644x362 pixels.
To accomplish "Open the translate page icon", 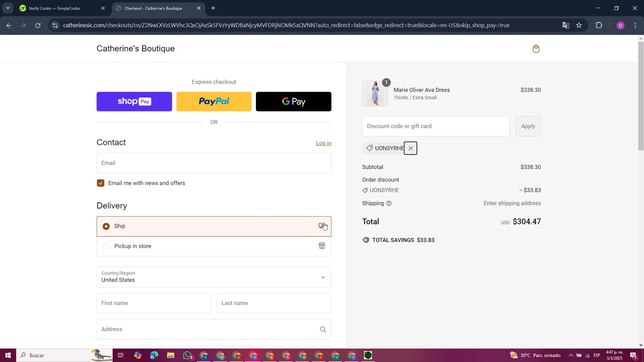I will [x=565, y=25].
